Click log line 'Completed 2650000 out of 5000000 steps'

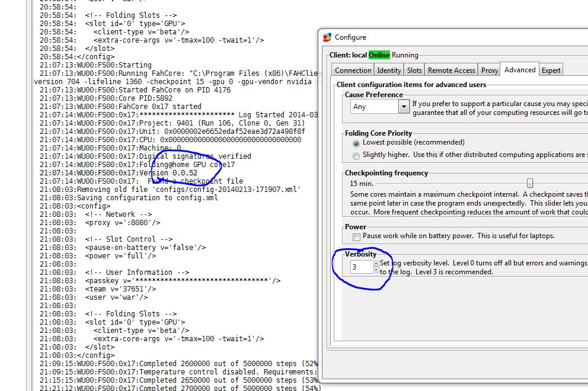pos(179,380)
